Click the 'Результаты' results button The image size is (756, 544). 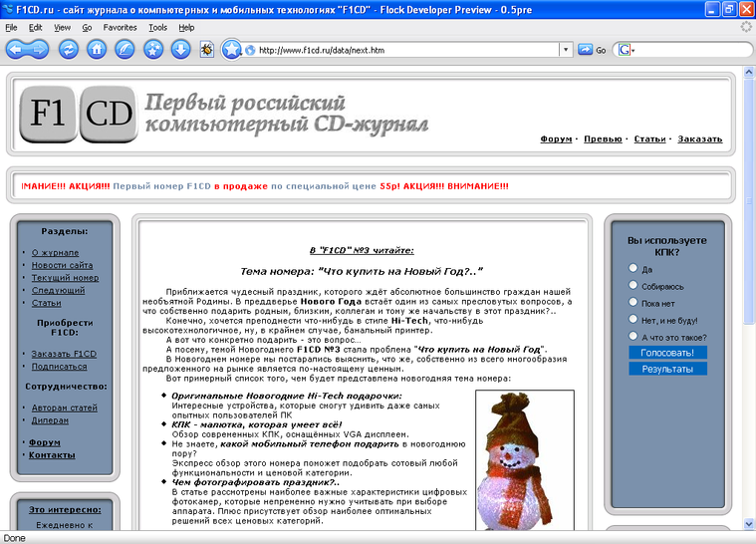coord(667,369)
